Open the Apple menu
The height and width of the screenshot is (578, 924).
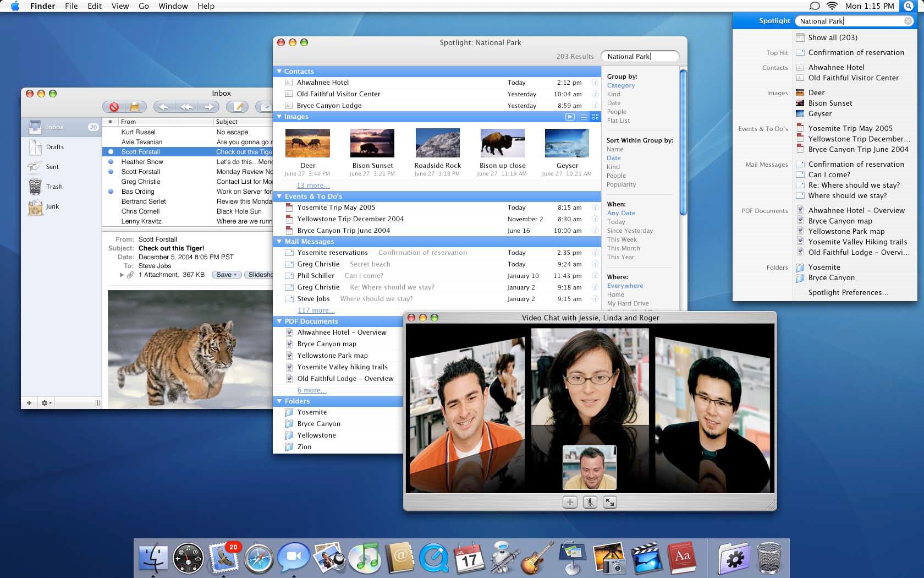pyautogui.click(x=15, y=6)
